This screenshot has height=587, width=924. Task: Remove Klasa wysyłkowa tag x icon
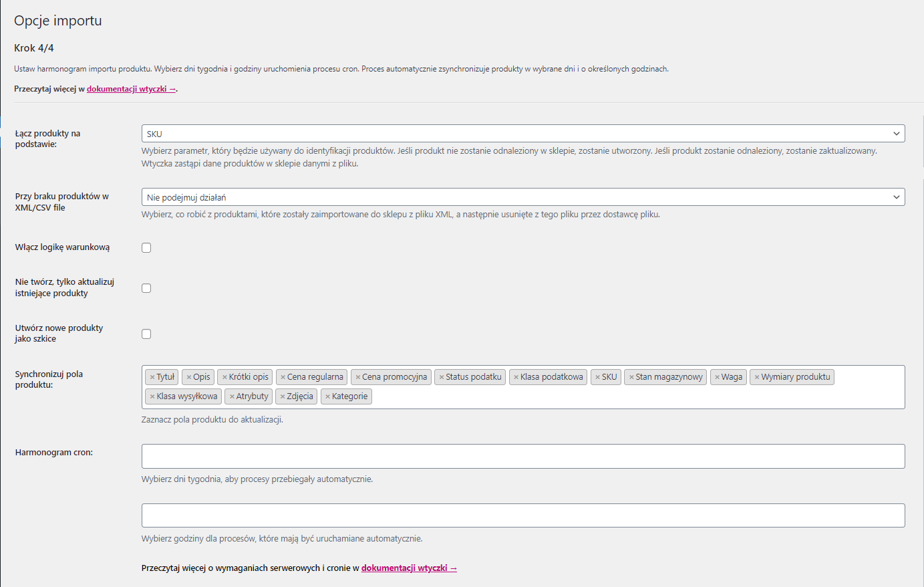coord(152,396)
